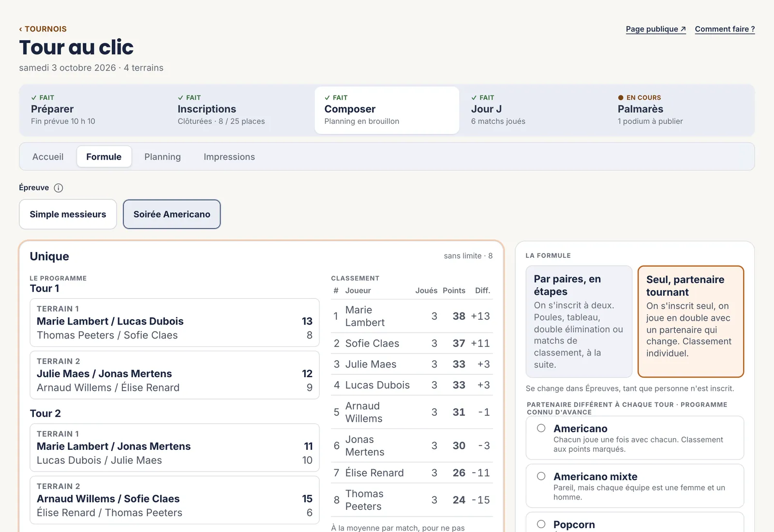Choose the Par paires, en étapes formula

[579, 322]
